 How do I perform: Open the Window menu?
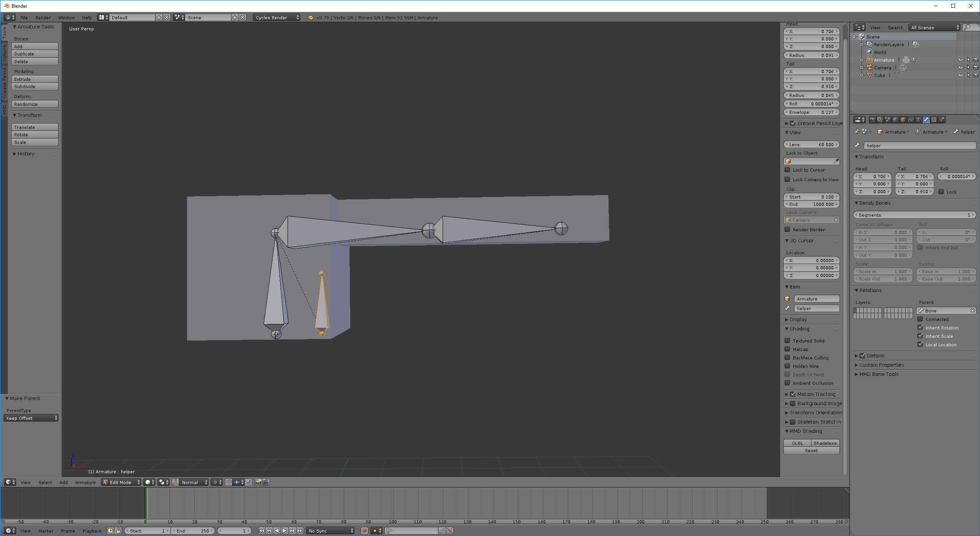(66, 17)
